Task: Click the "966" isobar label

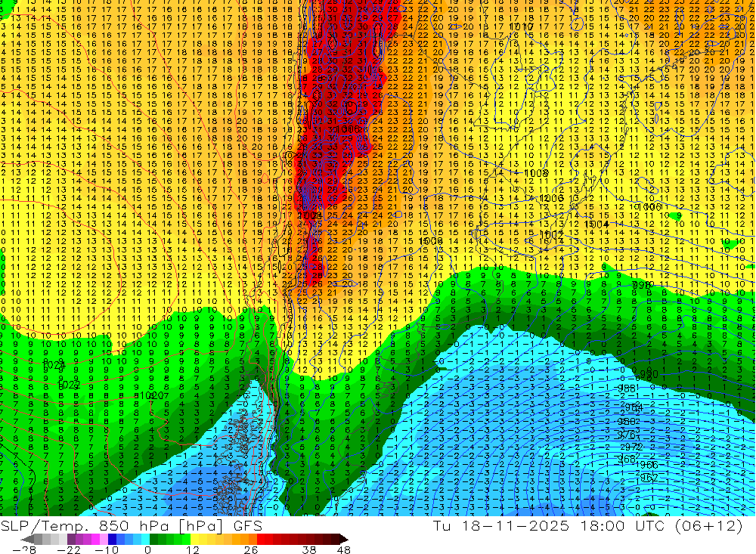Action: coord(649,465)
